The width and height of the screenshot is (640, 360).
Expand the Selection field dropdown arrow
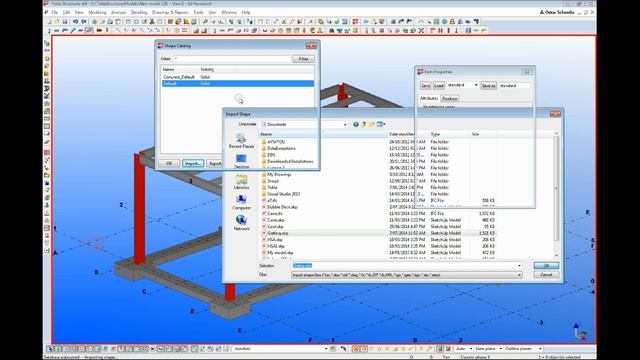pyautogui.click(x=519, y=266)
